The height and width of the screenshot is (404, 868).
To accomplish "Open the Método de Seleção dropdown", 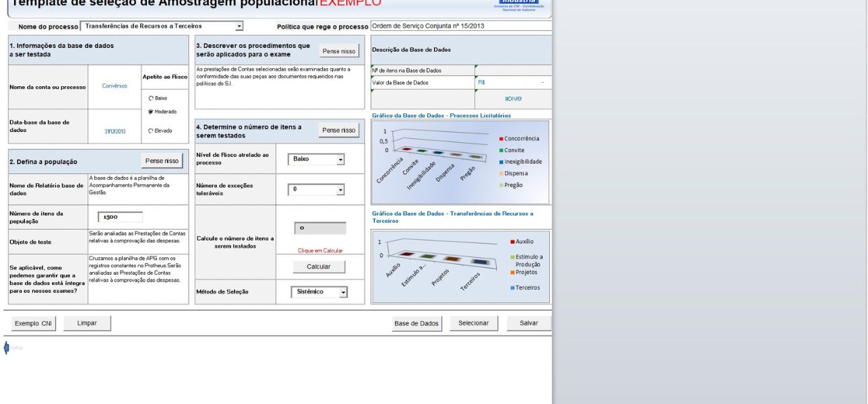I will point(343,292).
